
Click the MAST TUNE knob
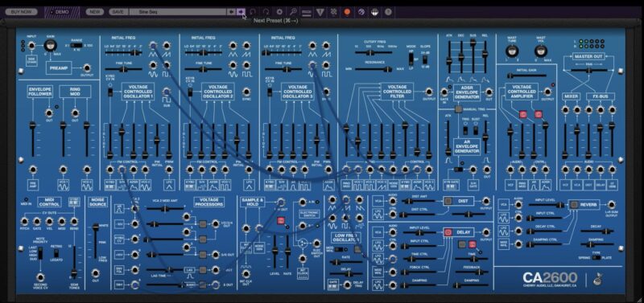(512, 51)
